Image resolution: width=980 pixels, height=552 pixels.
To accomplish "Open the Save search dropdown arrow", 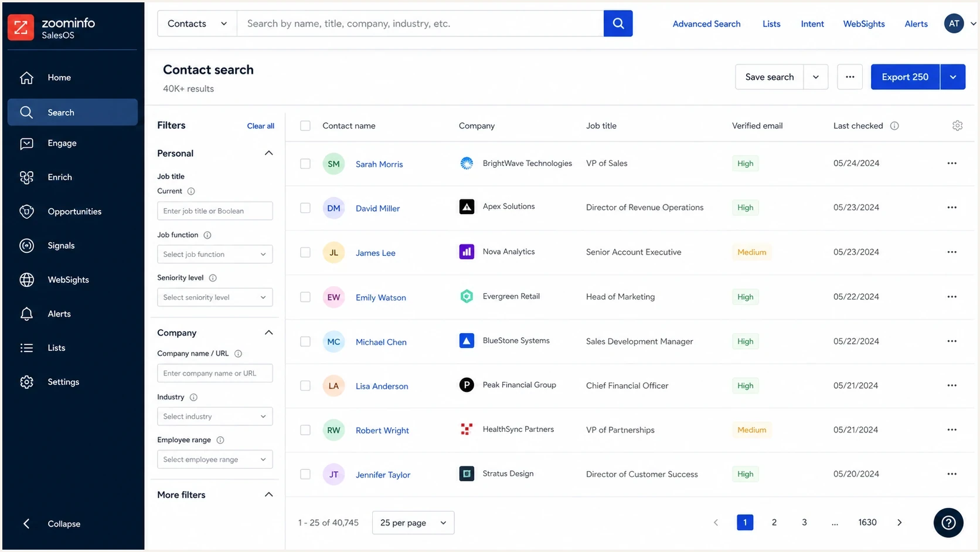I will tap(815, 77).
